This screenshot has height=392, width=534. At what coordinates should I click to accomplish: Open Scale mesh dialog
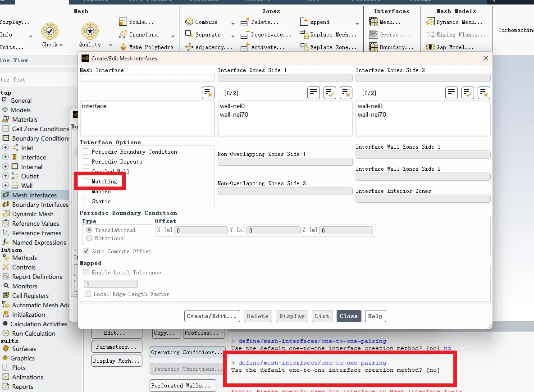tap(136, 22)
